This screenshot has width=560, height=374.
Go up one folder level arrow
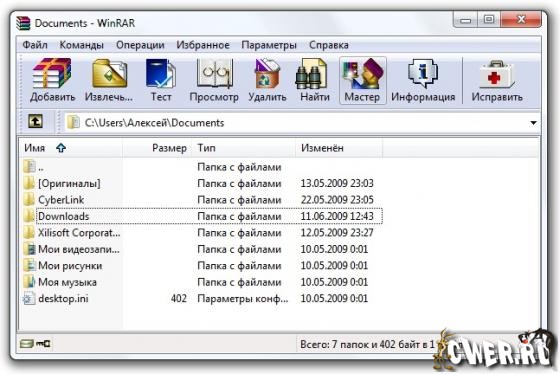(35, 121)
